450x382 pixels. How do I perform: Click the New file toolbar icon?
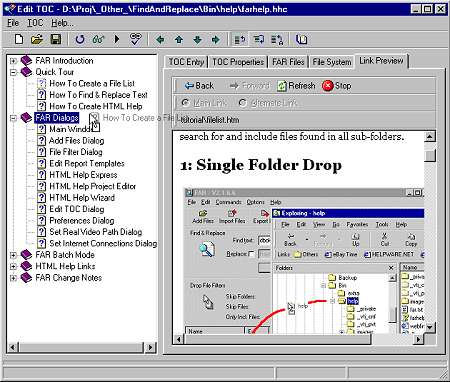pyautogui.click(x=19, y=39)
